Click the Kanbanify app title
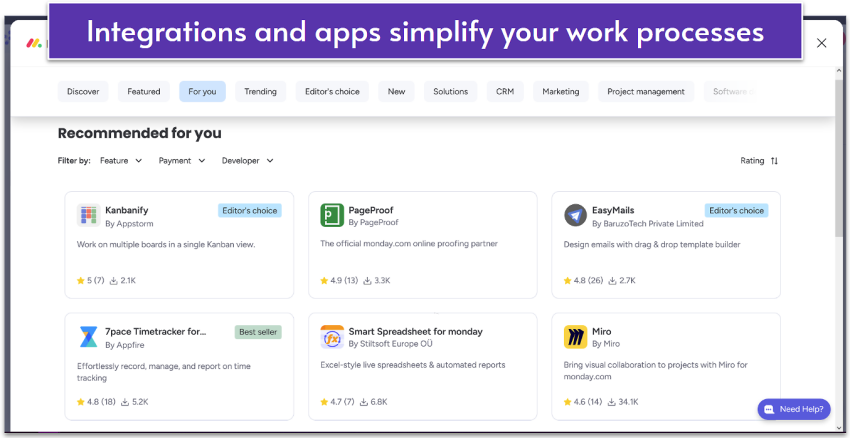 127,210
